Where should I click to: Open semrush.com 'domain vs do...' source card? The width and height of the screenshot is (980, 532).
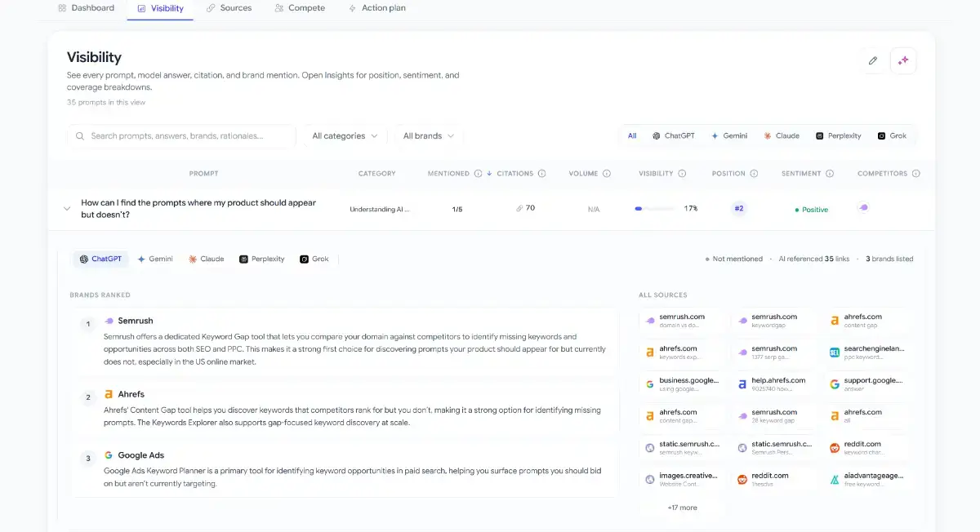[681, 321]
